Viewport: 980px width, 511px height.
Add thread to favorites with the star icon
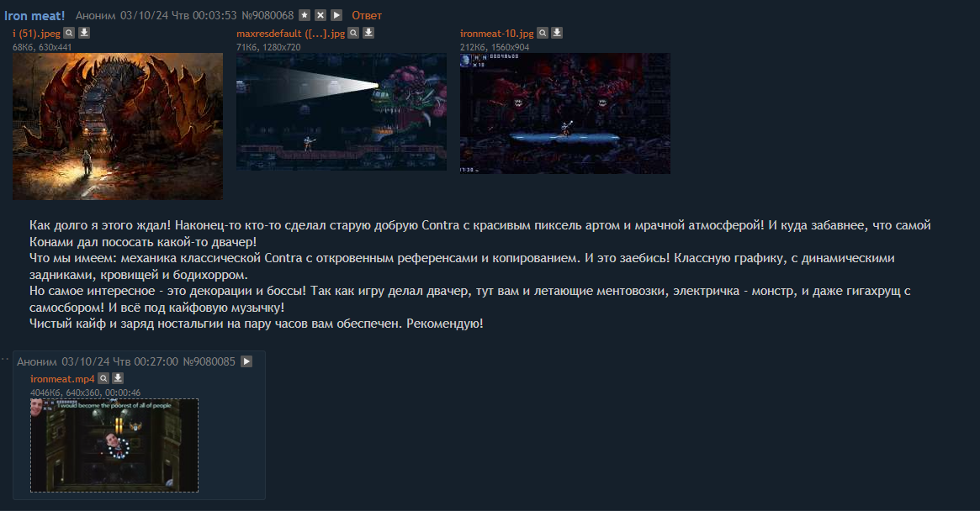[305, 15]
